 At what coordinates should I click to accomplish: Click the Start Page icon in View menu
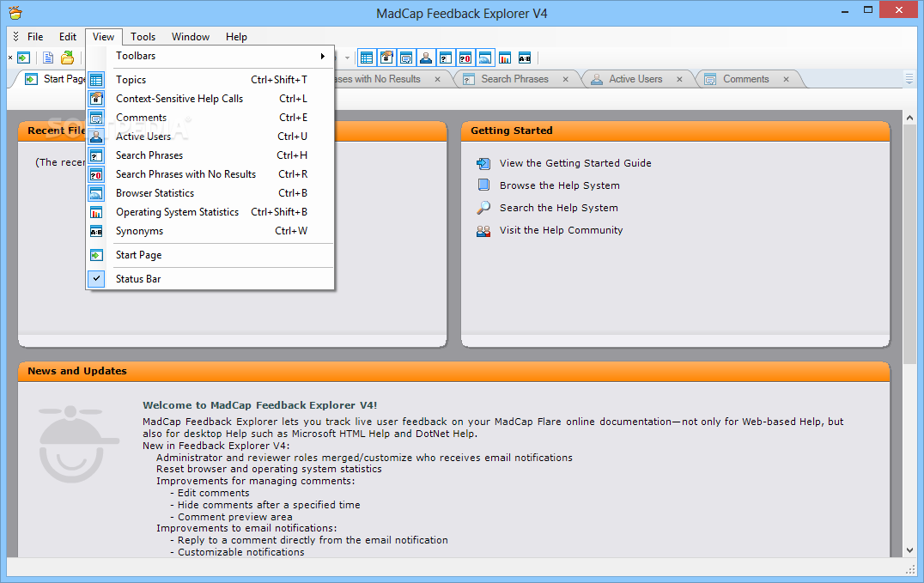pyautogui.click(x=96, y=255)
